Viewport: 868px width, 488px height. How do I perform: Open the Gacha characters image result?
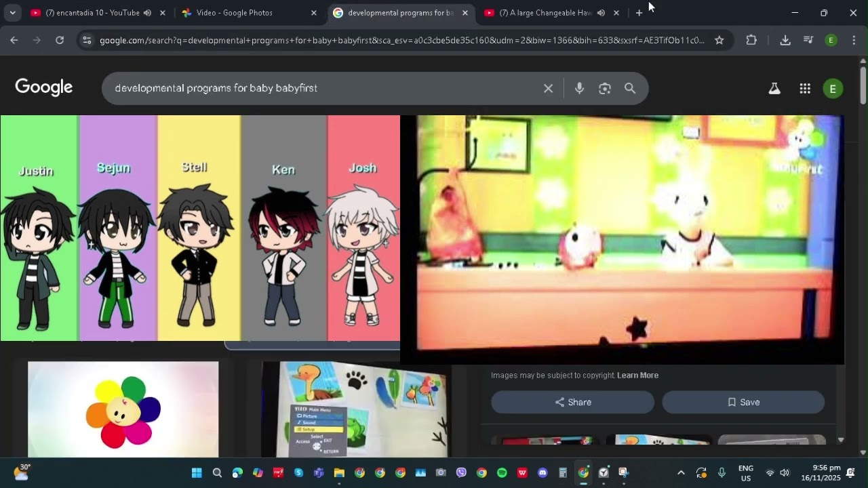pyautogui.click(x=200, y=228)
